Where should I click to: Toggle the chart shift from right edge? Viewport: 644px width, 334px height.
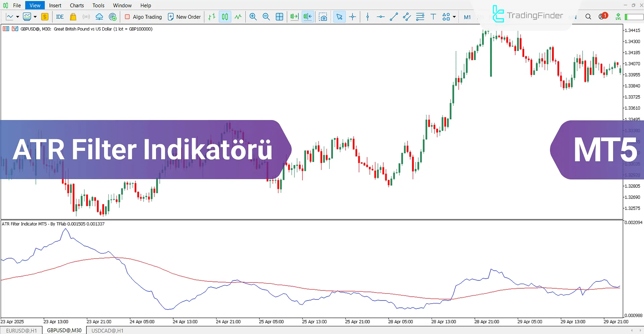pos(307,16)
